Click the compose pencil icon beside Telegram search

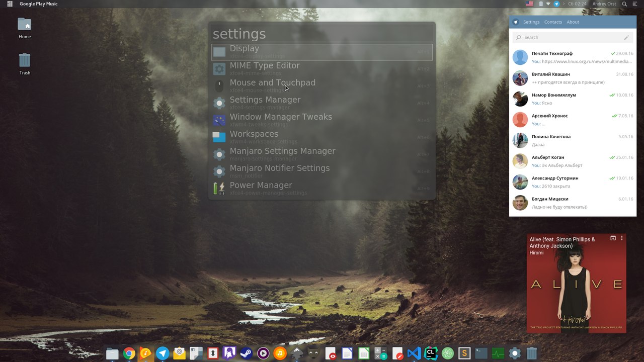[626, 37]
